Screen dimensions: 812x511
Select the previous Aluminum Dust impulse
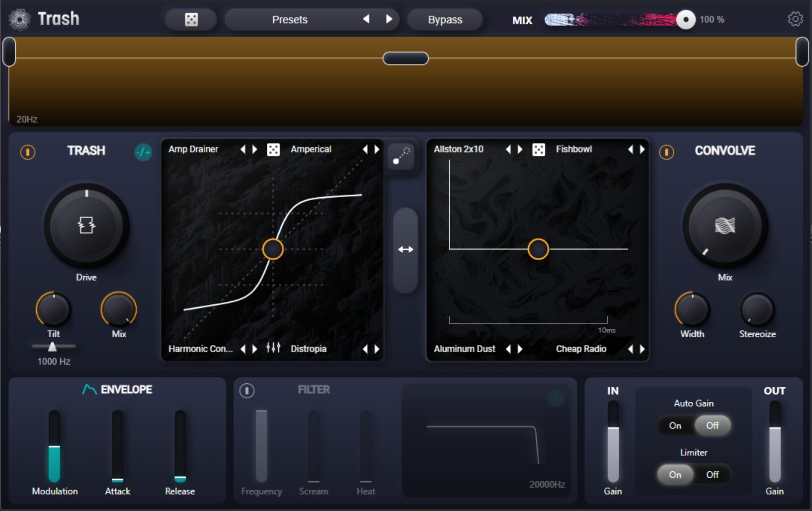click(508, 349)
